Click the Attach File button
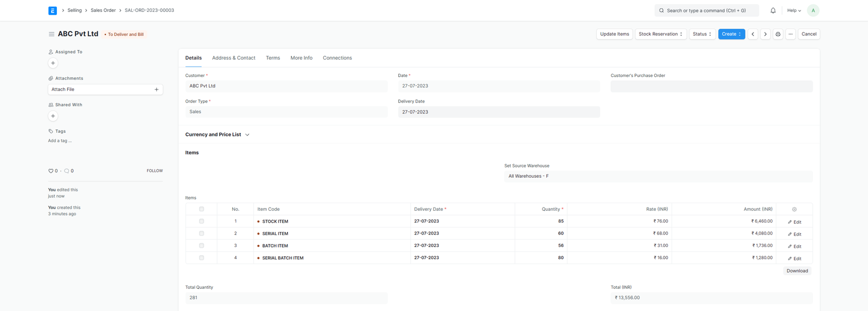 click(105, 89)
